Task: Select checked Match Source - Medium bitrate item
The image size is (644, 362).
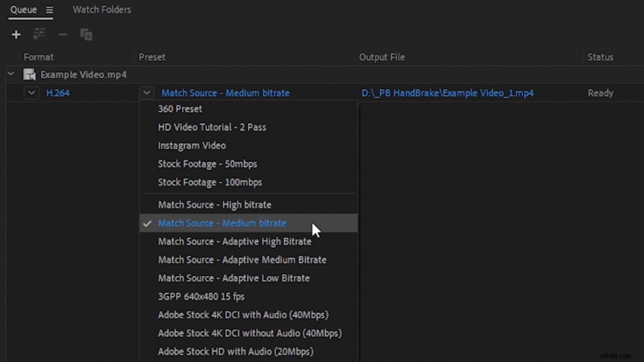Action: pyautogui.click(x=249, y=223)
